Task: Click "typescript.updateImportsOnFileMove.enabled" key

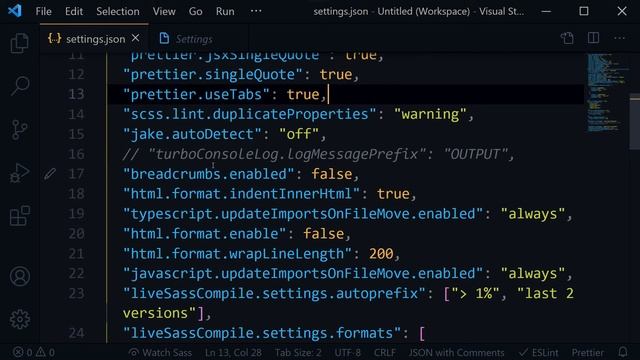Action: pyautogui.click(x=302, y=214)
